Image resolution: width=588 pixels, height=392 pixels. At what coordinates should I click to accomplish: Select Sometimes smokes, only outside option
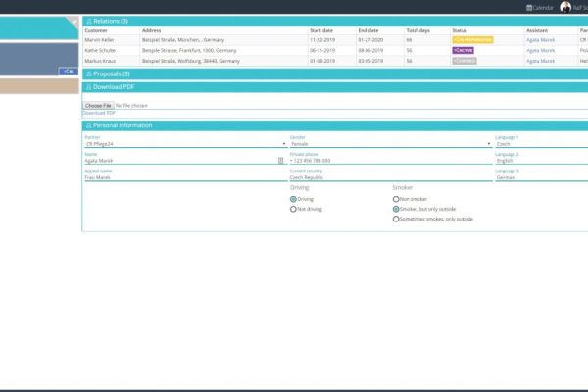point(396,219)
